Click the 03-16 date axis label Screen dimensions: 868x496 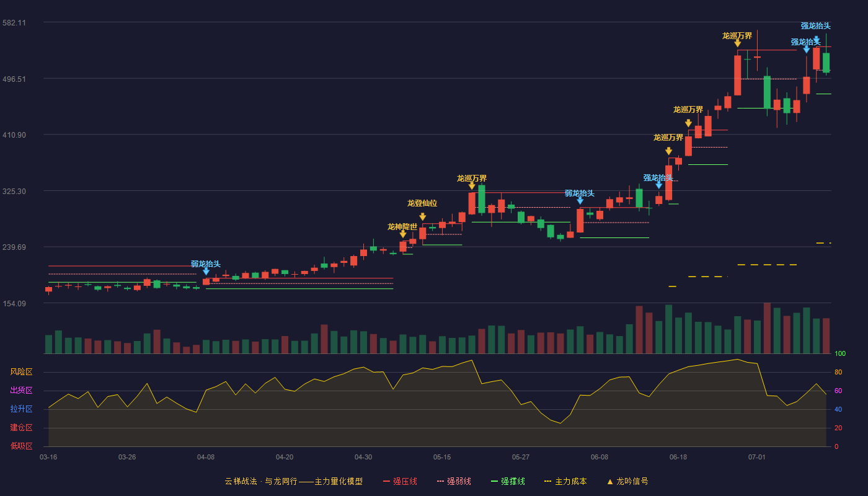tap(48, 457)
